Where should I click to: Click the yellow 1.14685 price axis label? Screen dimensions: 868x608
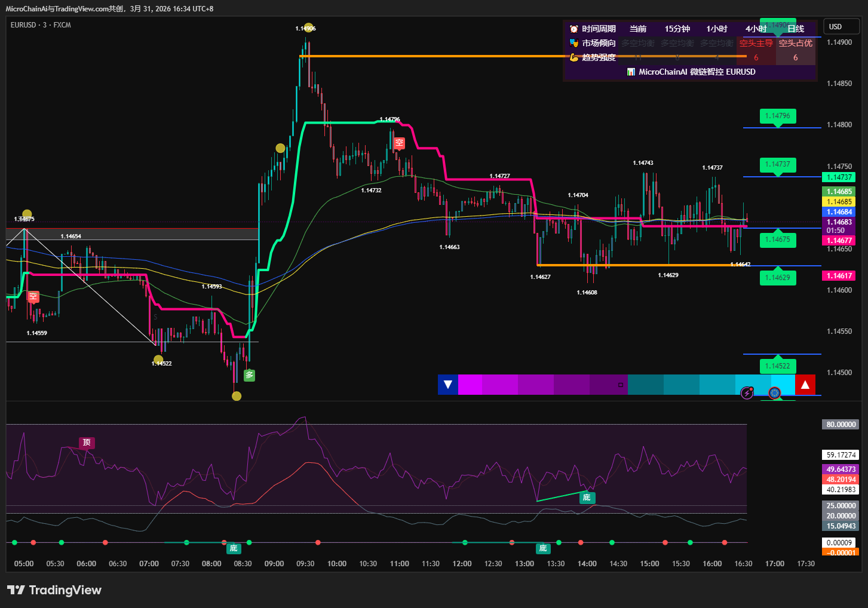(x=839, y=202)
